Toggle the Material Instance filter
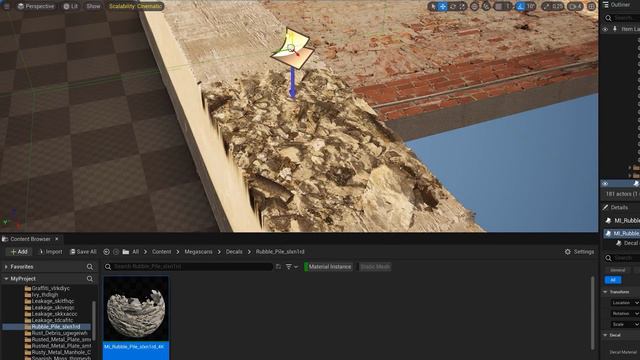The image size is (640, 360). coord(329,267)
